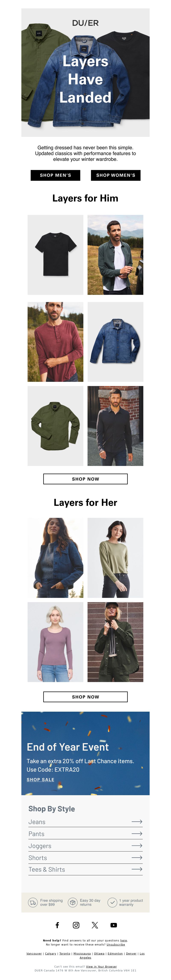The height and width of the screenshot is (980, 171).
Task: Open the Instagram icon in footer
Action: tap(76, 925)
